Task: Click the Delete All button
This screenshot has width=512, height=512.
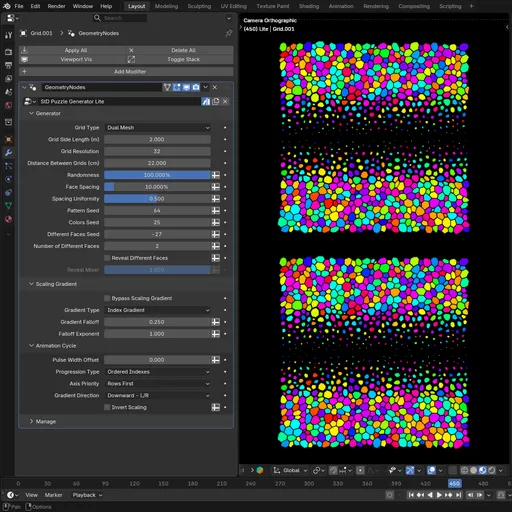Action: click(180, 50)
